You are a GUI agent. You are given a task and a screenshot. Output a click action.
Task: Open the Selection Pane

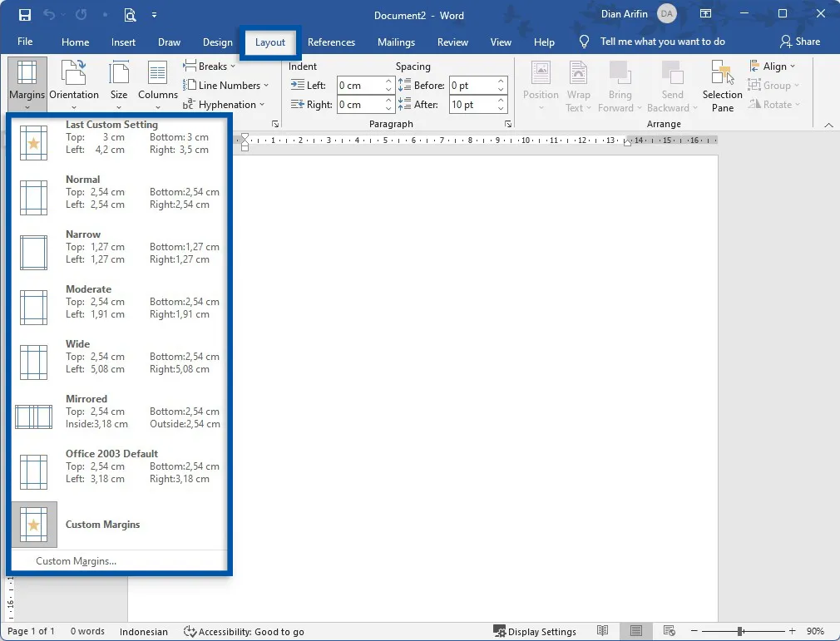[721, 83]
